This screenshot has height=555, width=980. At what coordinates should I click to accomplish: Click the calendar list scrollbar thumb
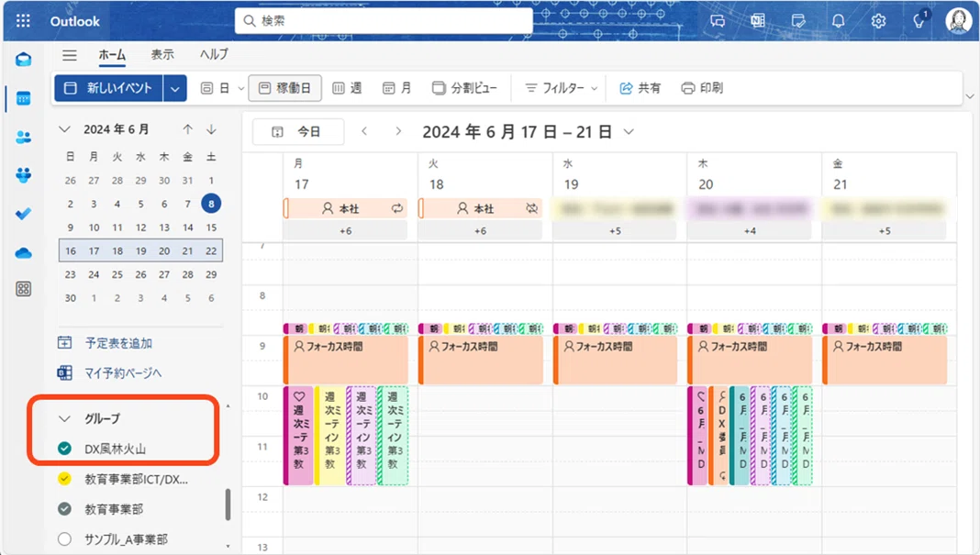pyautogui.click(x=228, y=505)
